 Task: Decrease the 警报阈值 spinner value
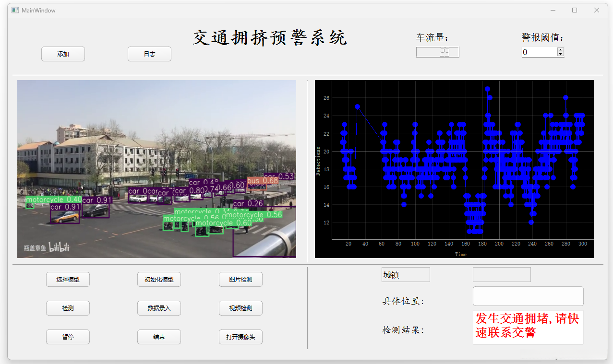(560, 54)
